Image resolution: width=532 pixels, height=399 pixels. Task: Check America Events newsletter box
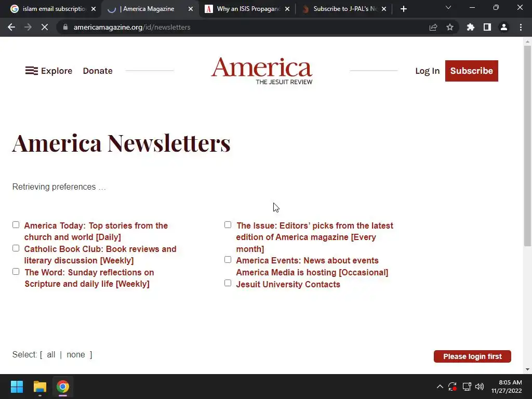(x=228, y=260)
